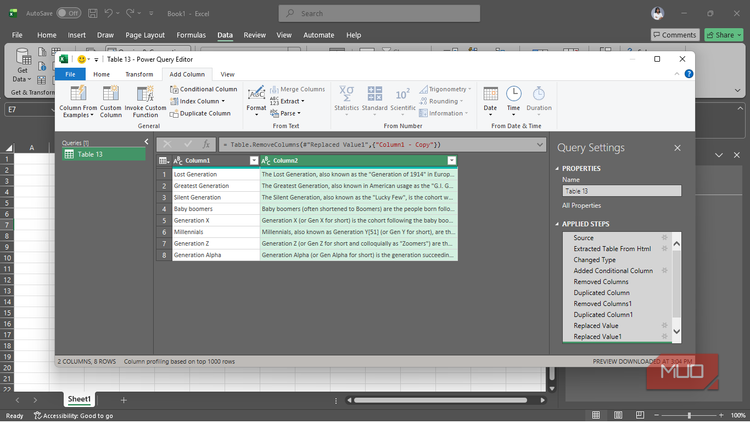Switch to Power Query Home tab
The image size is (750, 422).
point(101,74)
